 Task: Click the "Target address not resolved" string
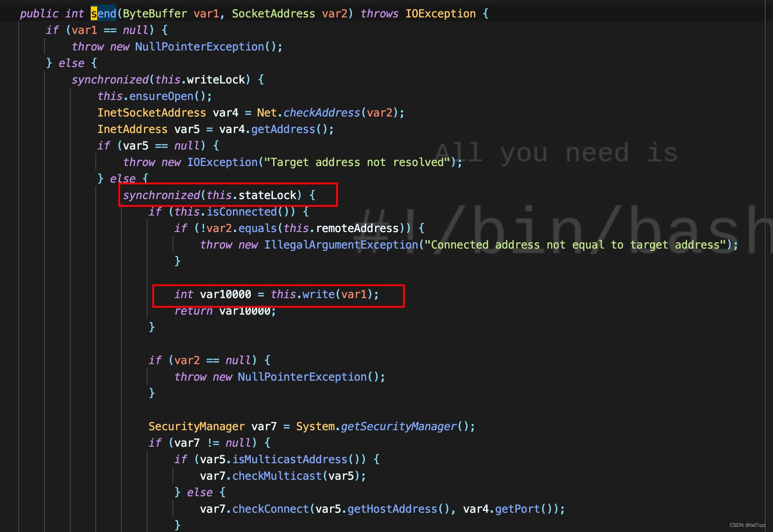tap(357, 162)
